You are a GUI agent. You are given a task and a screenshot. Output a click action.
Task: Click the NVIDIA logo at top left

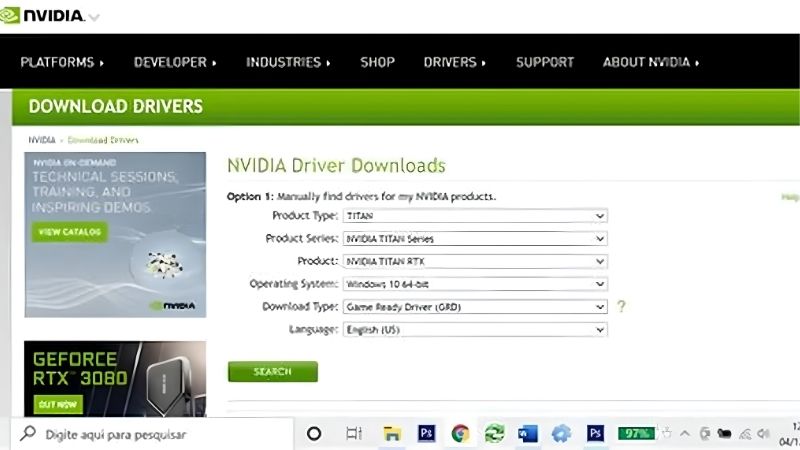pos(42,16)
